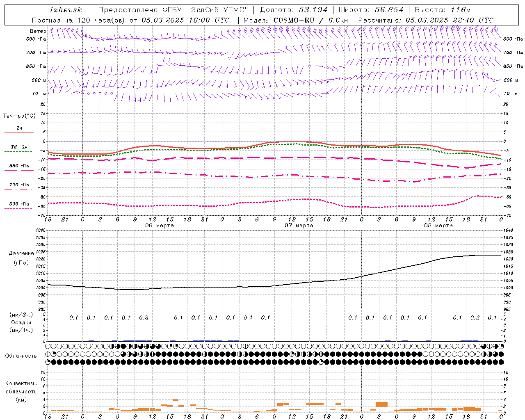Click the '(гПа)' pressure unit label
Viewport: 525px width, 420px height.
click(x=21, y=263)
